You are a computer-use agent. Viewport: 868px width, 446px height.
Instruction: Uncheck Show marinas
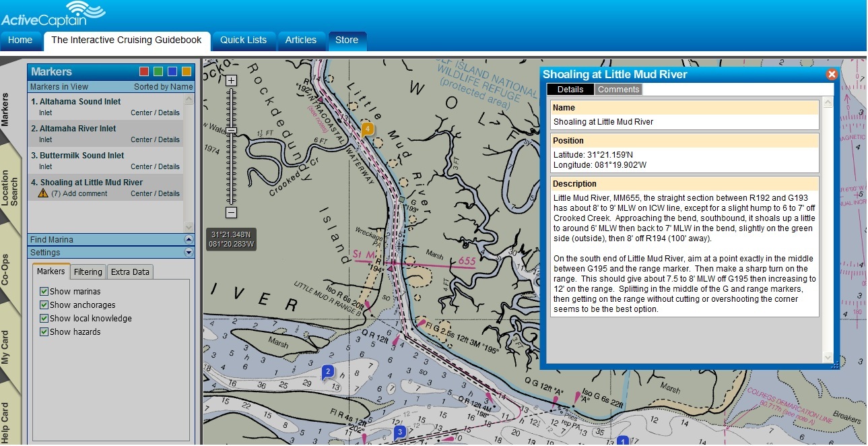44,292
